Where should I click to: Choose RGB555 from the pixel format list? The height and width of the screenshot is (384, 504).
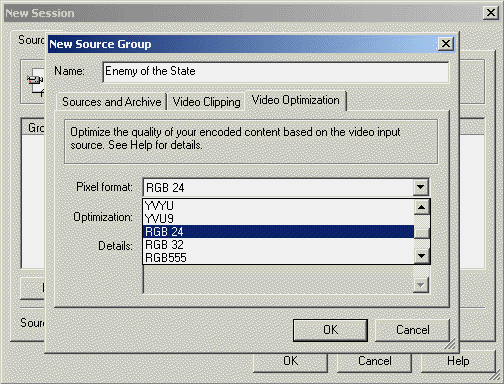pyautogui.click(x=279, y=258)
